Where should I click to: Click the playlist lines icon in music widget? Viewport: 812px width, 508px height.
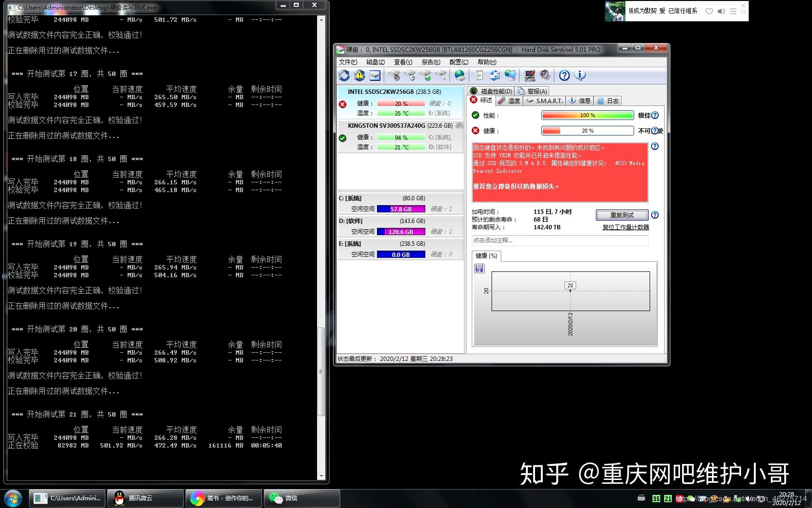(x=733, y=11)
